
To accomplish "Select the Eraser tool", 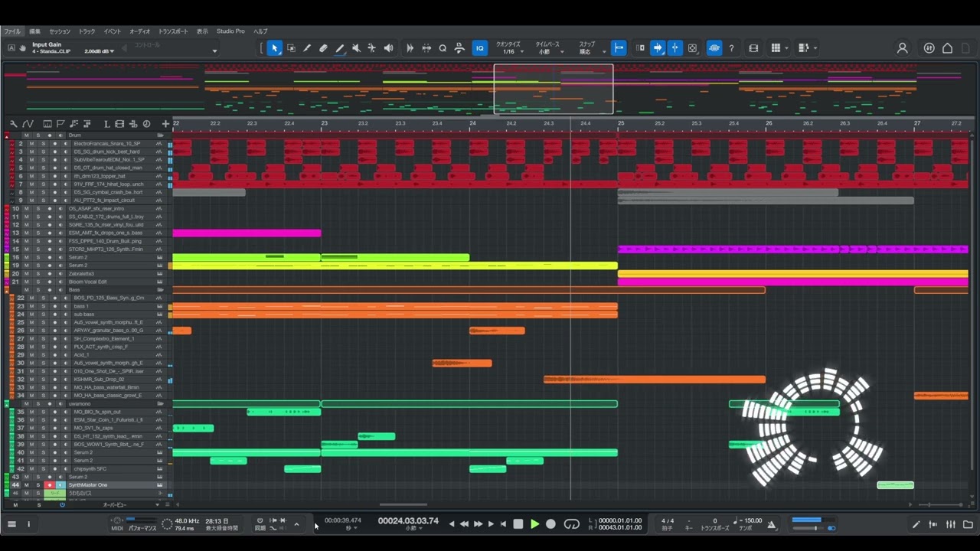I will (323, 48).
